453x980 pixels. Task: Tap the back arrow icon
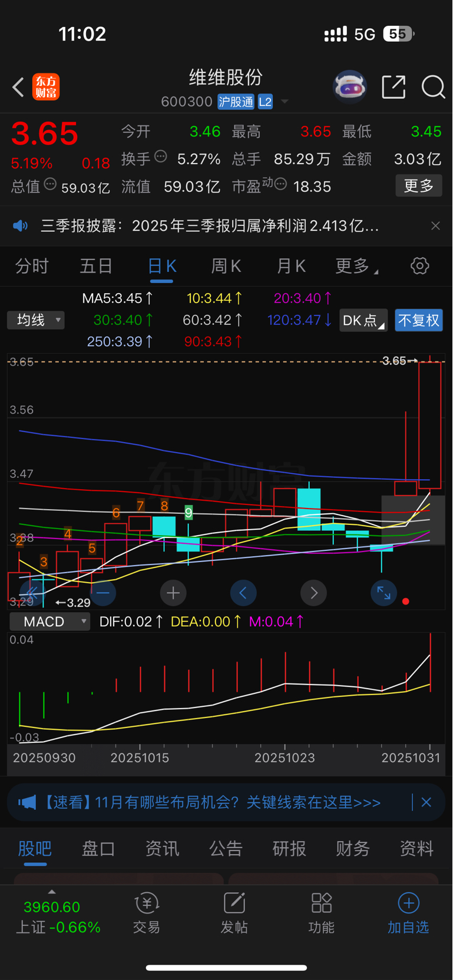(18, 87)
